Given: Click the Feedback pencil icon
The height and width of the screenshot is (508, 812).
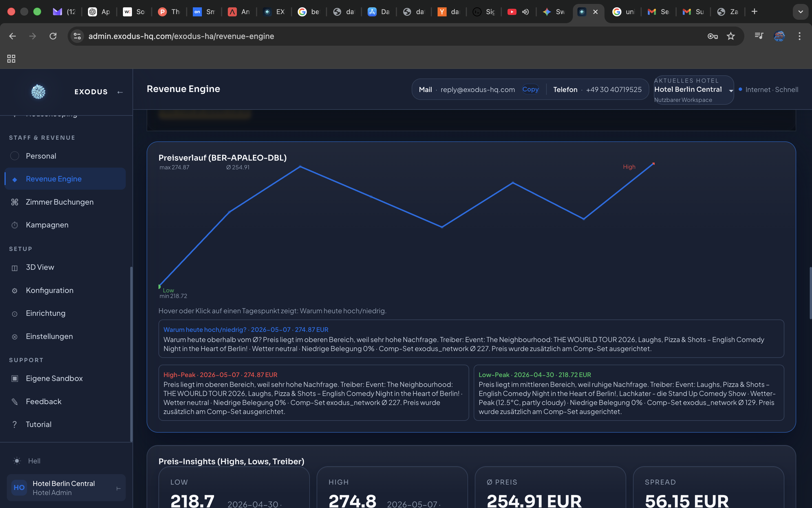Looking at the screenshot, I should coord(14,402).
